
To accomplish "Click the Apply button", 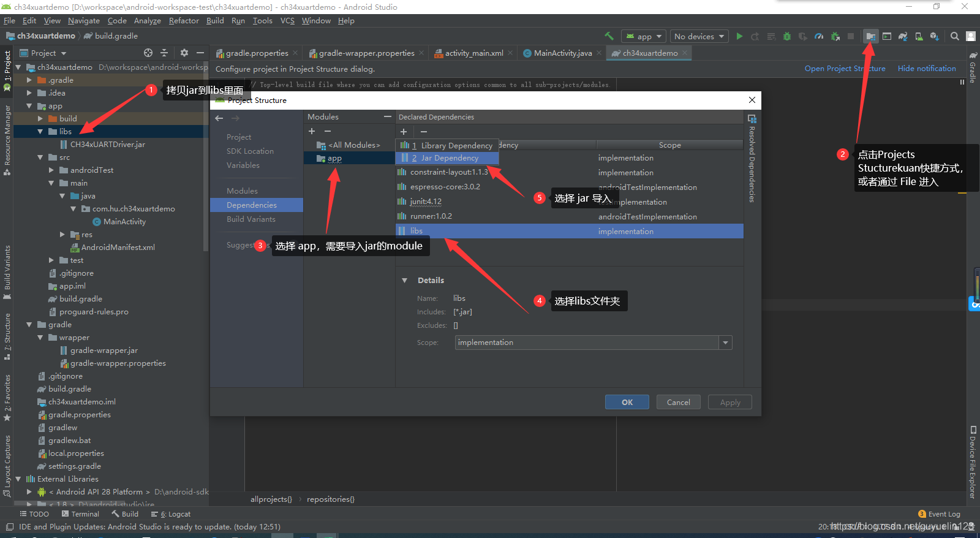I will [730, 402].
